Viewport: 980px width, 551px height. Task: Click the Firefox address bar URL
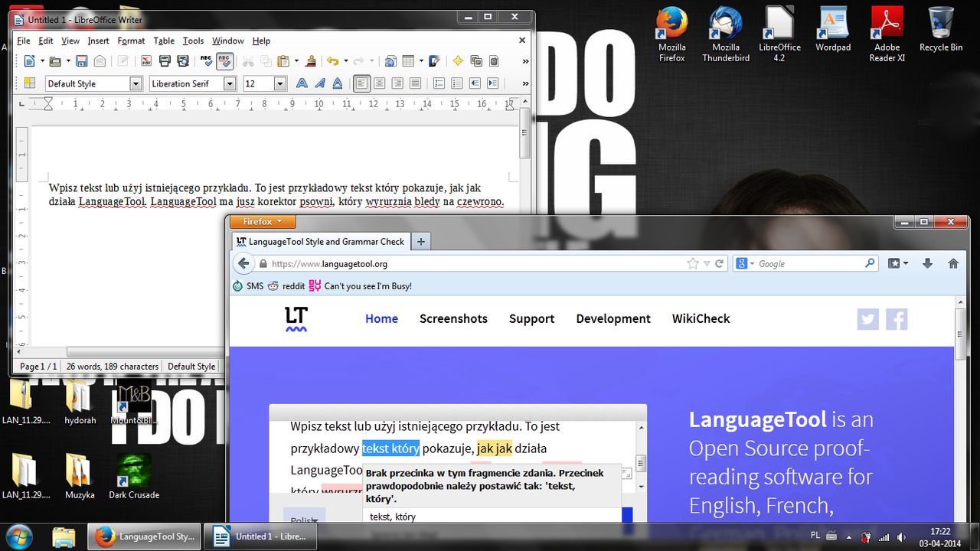point(329,263)
